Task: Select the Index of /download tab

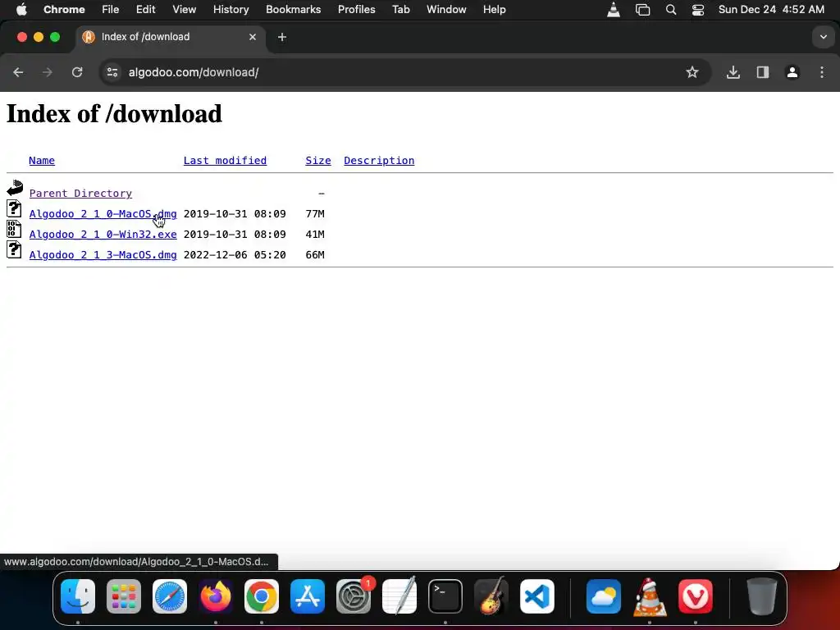Action: coord(171,37)
